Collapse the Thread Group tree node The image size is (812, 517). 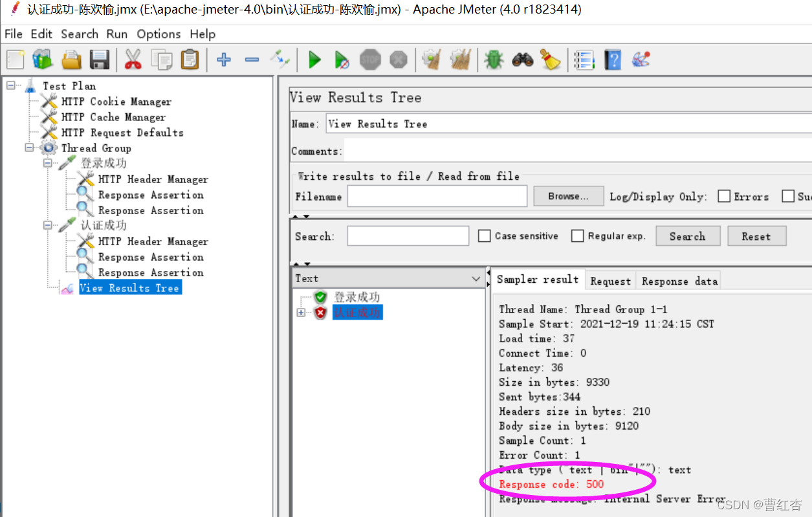[29, 148]
